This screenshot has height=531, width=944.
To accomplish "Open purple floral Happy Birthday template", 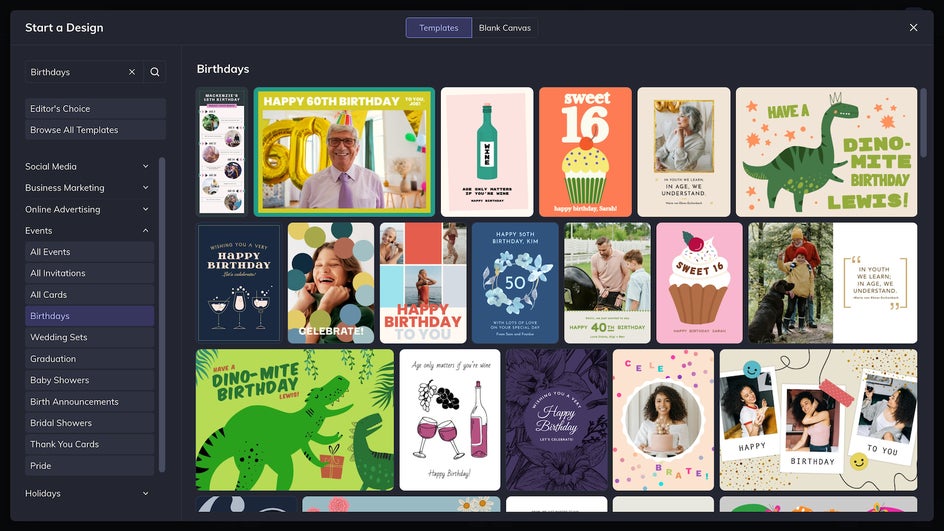I will [x=556, y=420].
